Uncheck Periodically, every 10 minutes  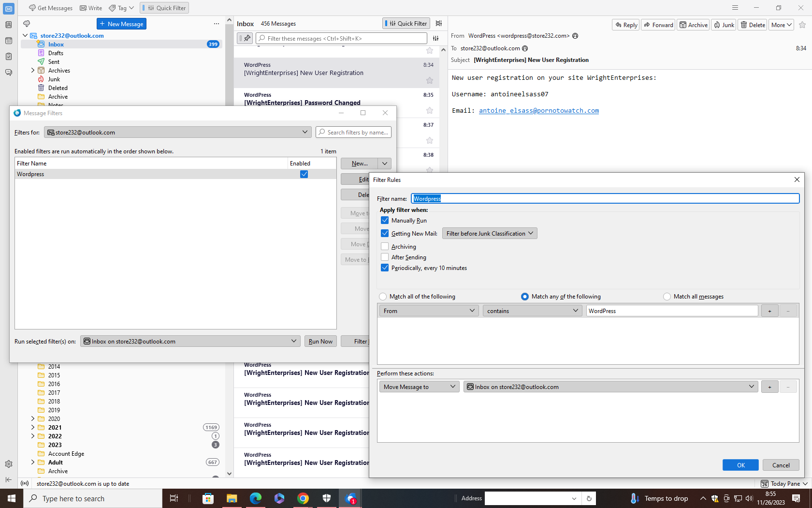click(385, 268)
